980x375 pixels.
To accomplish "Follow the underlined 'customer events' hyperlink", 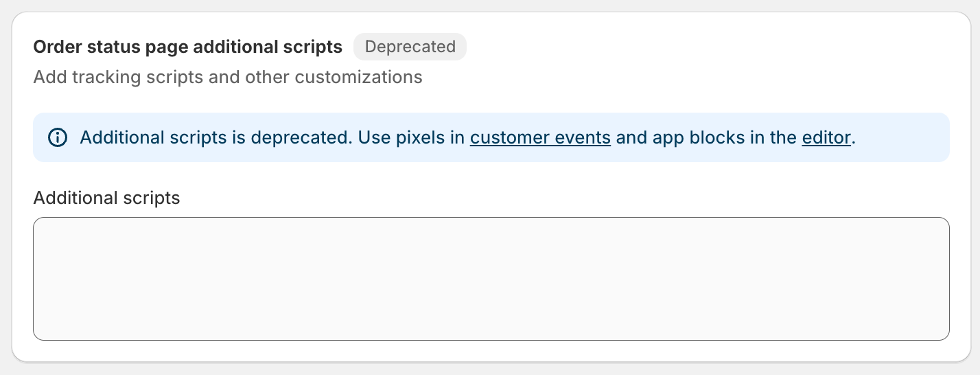I will [540, 137].
